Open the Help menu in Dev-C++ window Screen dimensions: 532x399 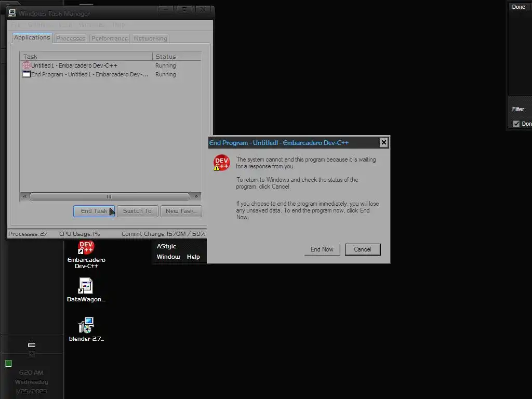[x=193, y=257]
